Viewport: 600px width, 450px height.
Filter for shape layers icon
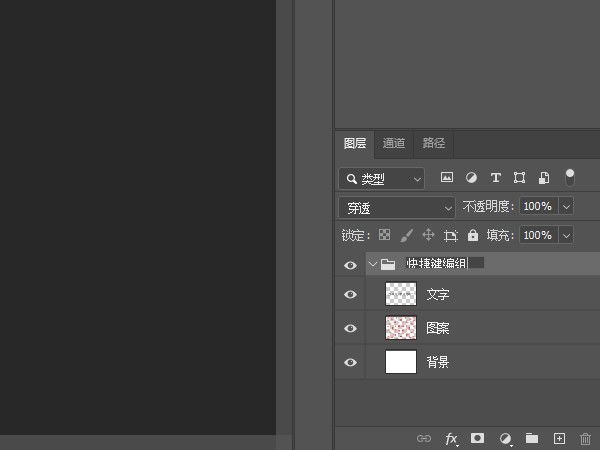519,178
